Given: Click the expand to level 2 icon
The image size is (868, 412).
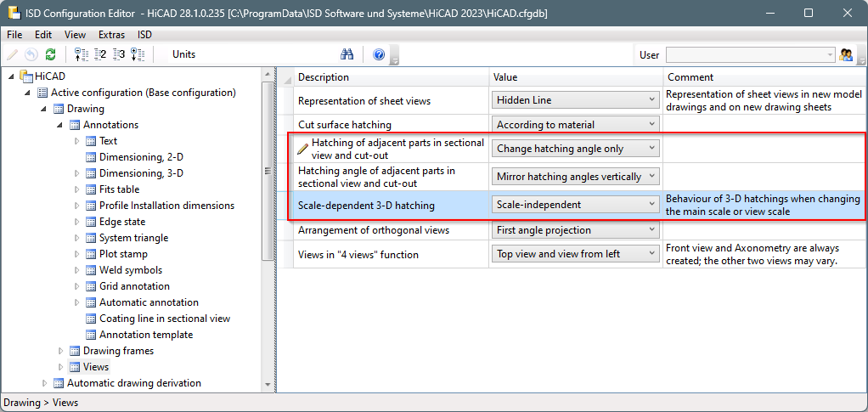Looking at the screenshot, I should click(100, 54).
